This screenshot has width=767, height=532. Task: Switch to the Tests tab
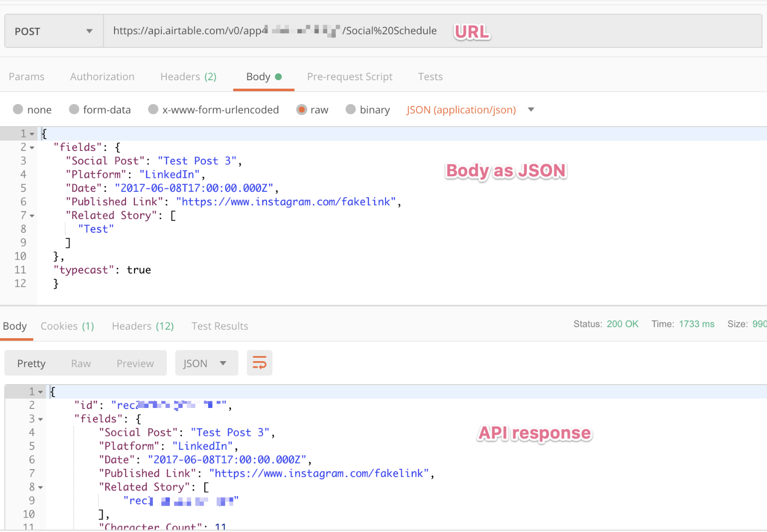(x=430, y=77)
